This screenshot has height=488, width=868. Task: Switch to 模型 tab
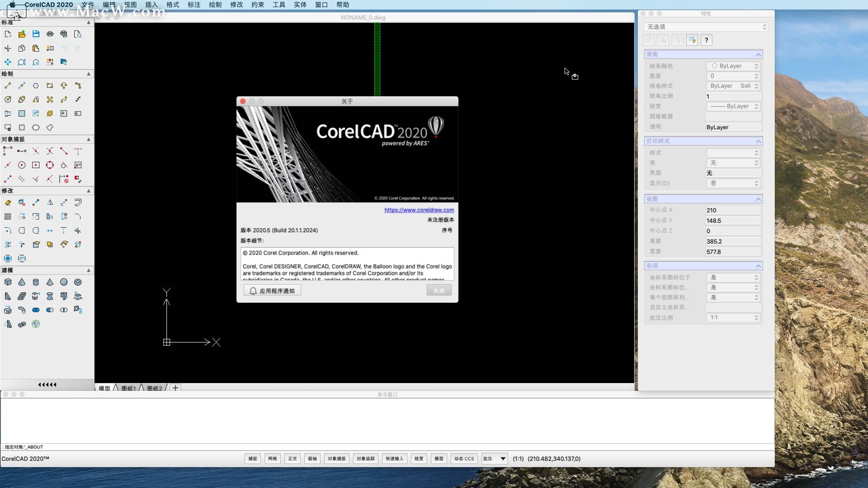tap(103, 388)
